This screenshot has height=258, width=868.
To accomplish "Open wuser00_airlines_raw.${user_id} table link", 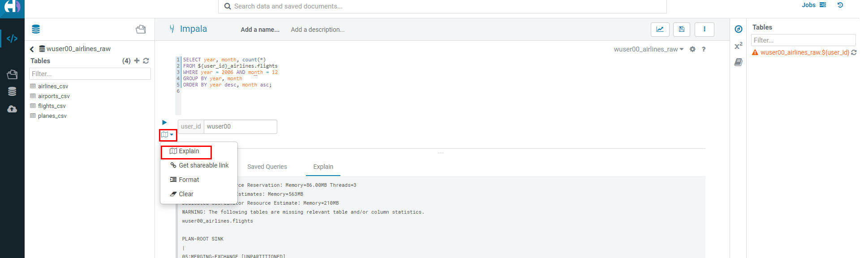I will pos(804,52).
